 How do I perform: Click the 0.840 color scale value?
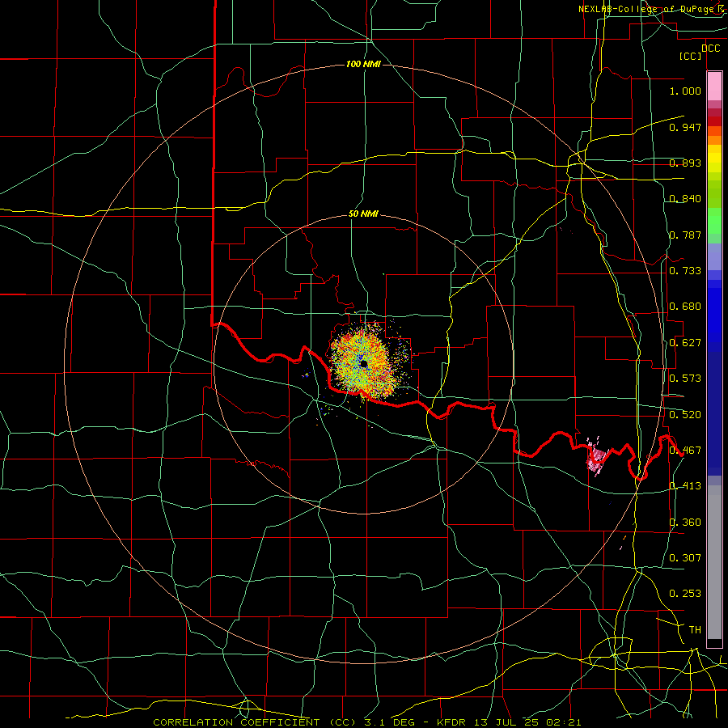[x=685, y=199]
